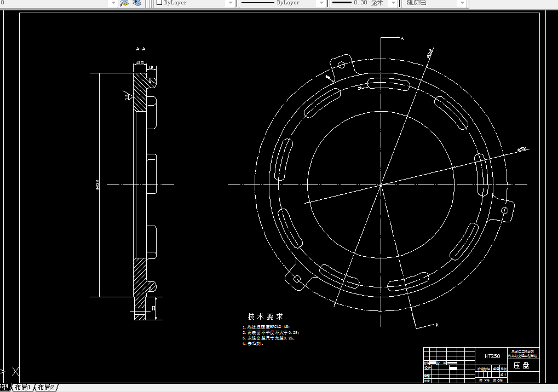
Task: Select the ø232 vertical dimension text
Action: 97,185
